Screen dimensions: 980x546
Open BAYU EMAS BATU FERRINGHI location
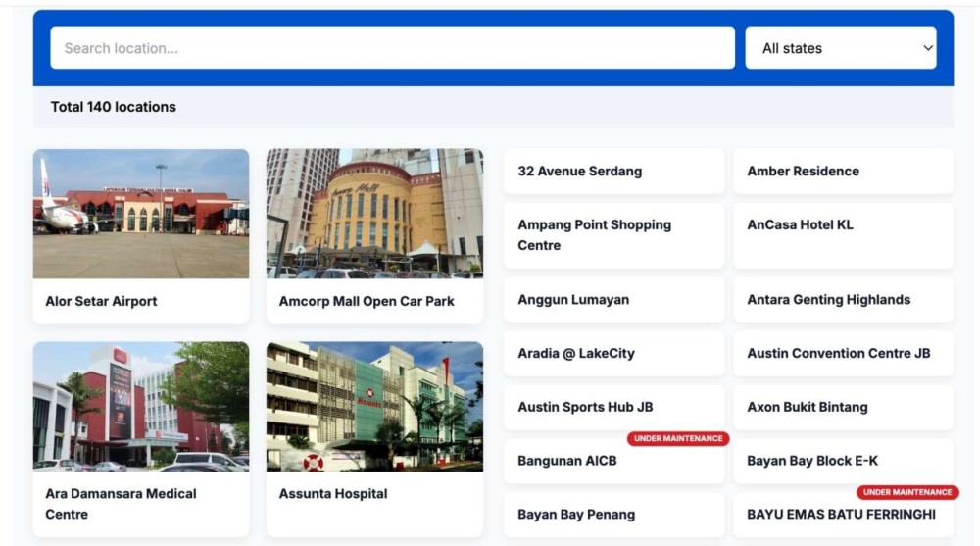(843, 515)
